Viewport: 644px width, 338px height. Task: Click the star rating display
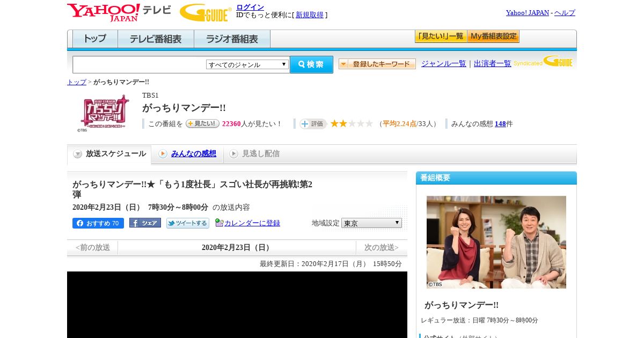tap(352, 123)
